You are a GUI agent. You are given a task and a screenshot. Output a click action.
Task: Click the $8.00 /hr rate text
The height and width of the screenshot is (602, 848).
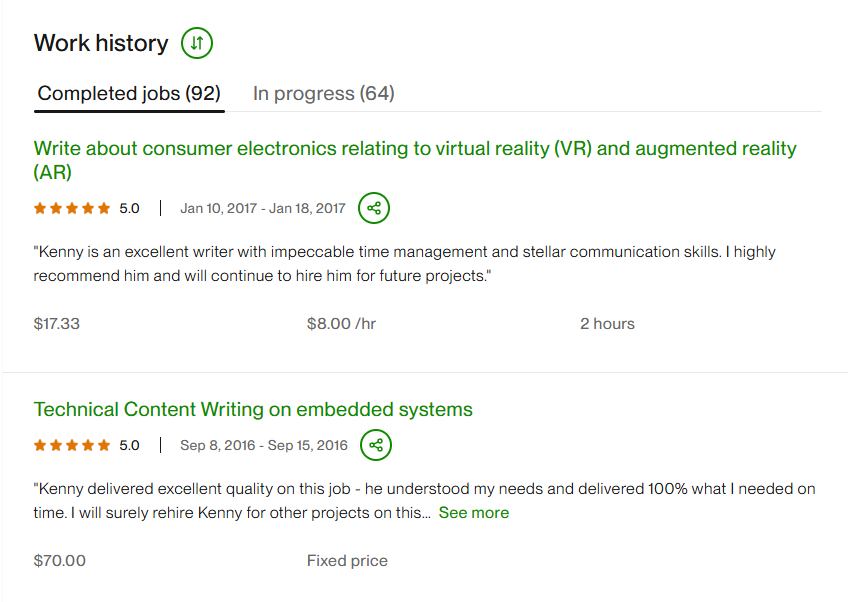tap(340, 323)
